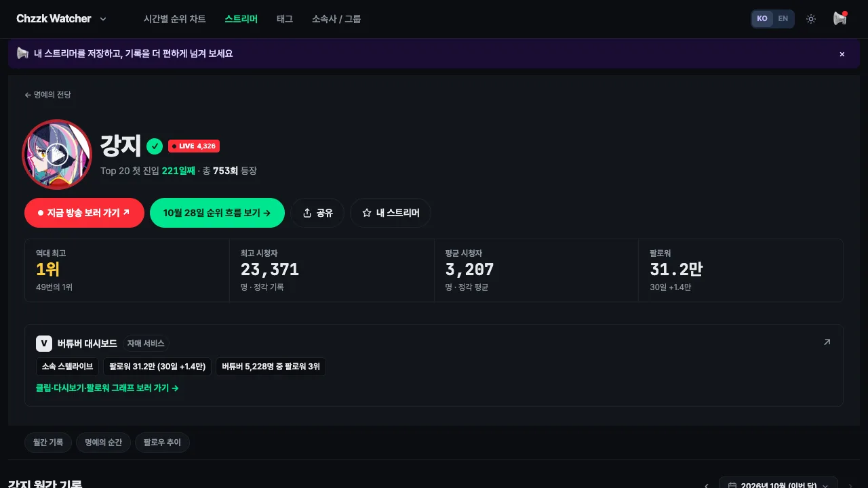Jump to 월간 기록 section tab
This screenshot has width=868, height=488.
(x=48, y=443)
